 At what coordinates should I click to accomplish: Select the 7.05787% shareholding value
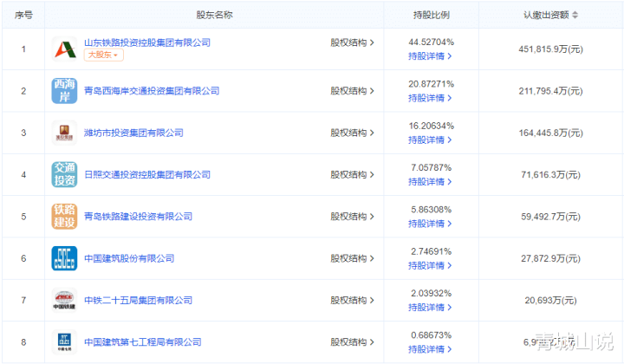431,167
